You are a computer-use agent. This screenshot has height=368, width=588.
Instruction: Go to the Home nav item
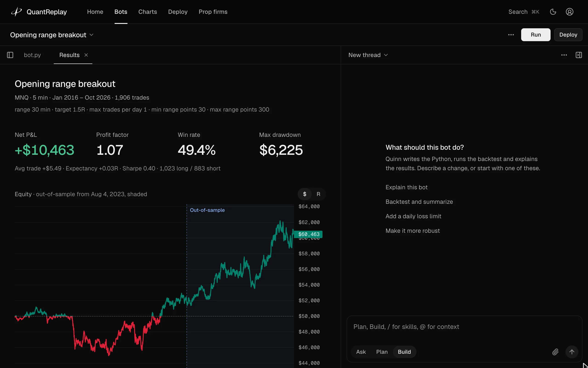coord(95,12)
